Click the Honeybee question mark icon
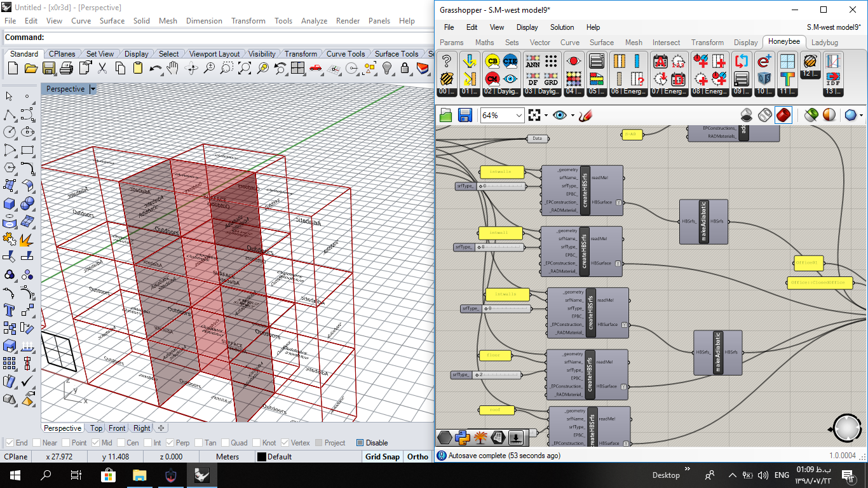 pyautogui.click(x=447, y=61)
